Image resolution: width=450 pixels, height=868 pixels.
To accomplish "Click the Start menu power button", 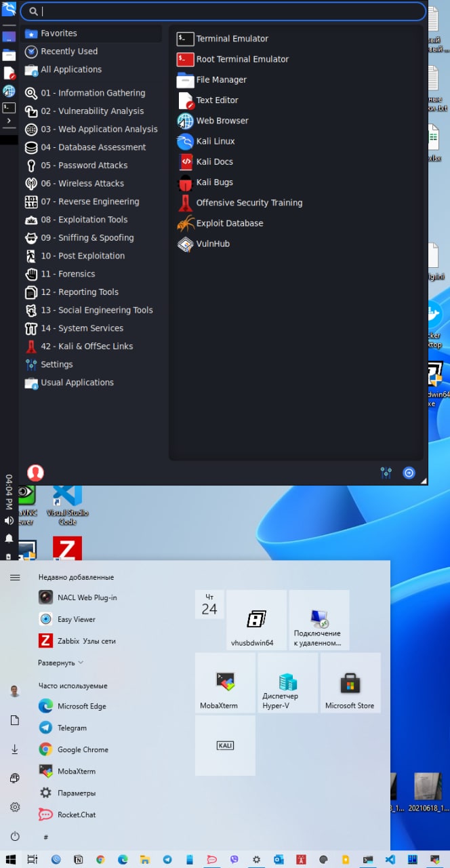I will 15,837.
